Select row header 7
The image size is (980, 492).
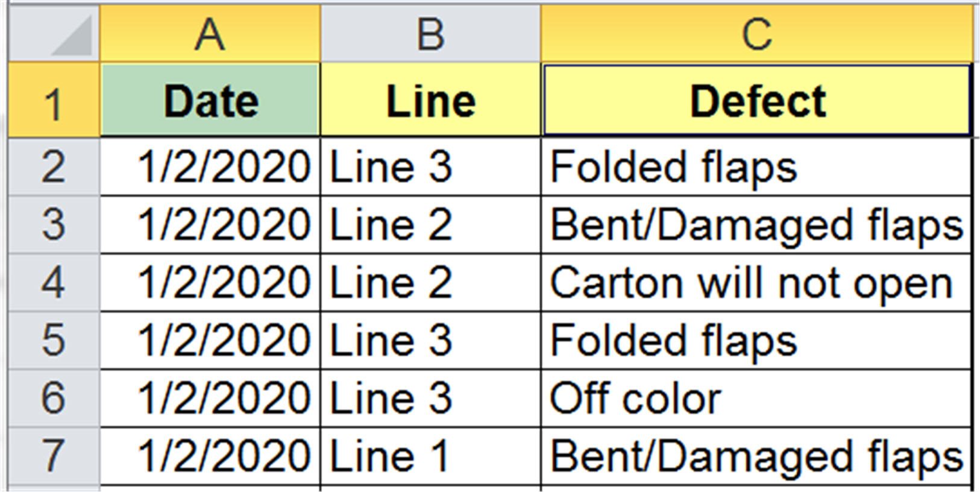click(x=51, y=455)
